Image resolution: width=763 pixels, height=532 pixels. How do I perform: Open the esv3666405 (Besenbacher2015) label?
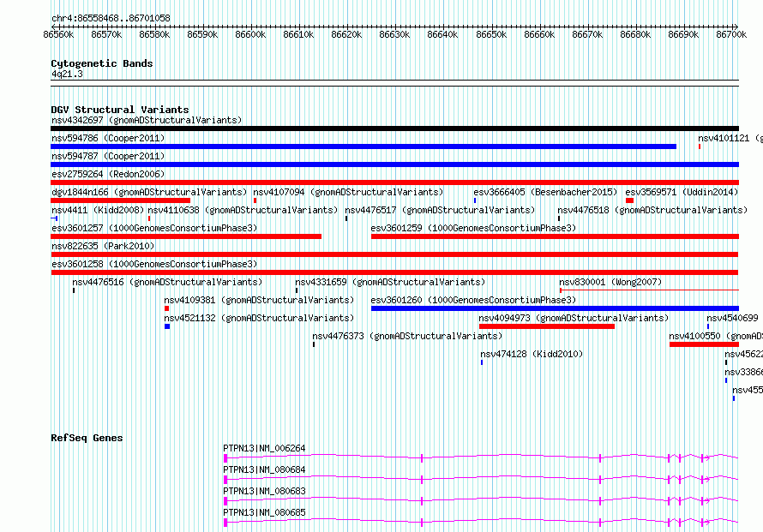(545, 192)
